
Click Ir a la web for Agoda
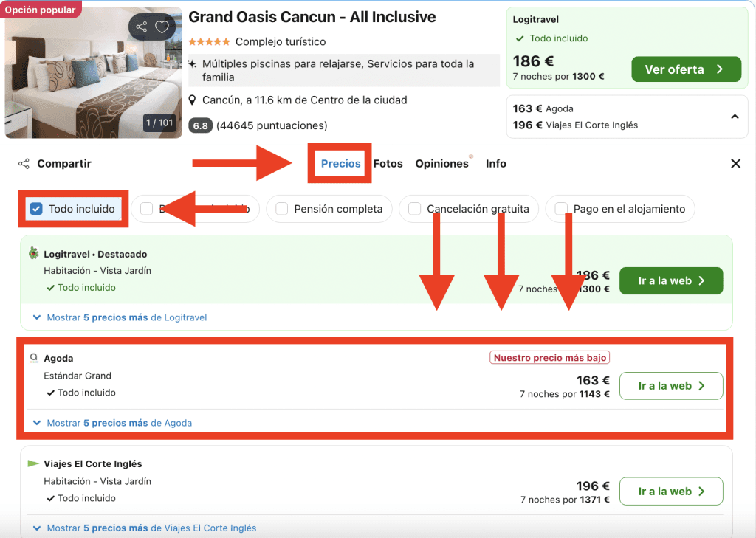670,386
